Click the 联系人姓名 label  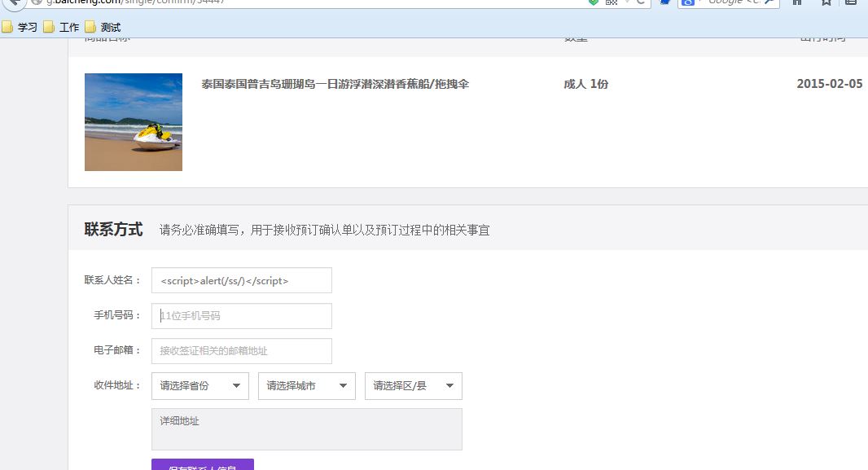point(112,280)
